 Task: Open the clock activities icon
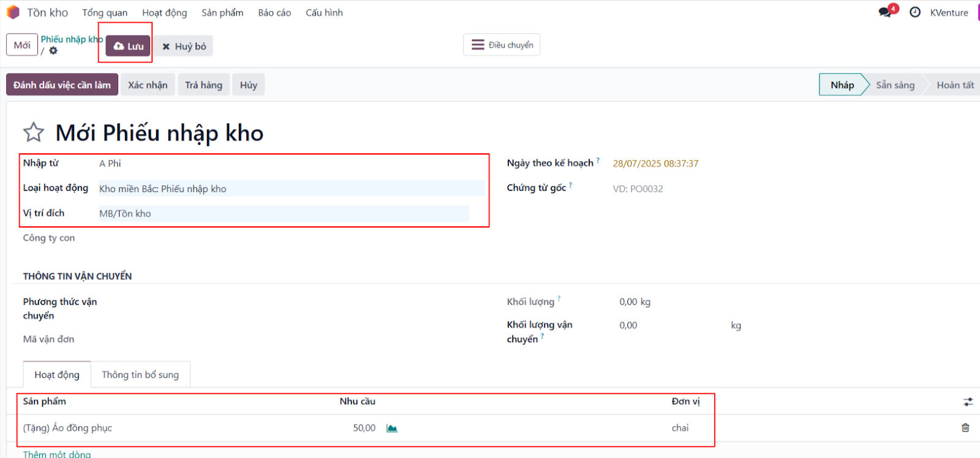click(914, 12)
